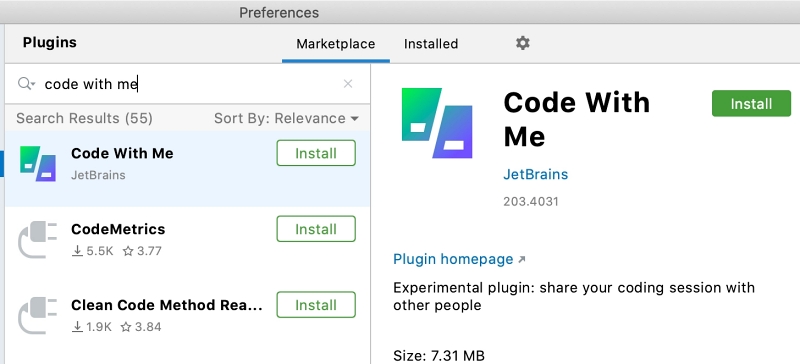Open the Sort By Relevance dropdown

[286, 118]
